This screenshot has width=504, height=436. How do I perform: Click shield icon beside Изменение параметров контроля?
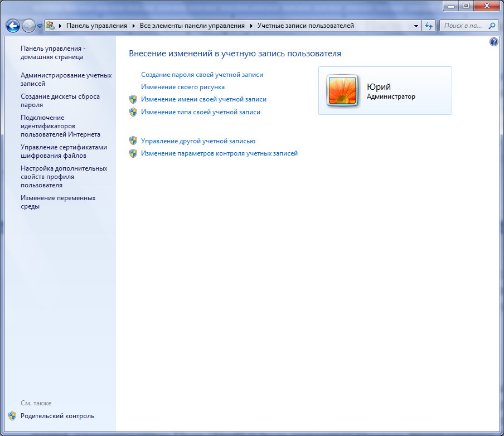(133, 153)
